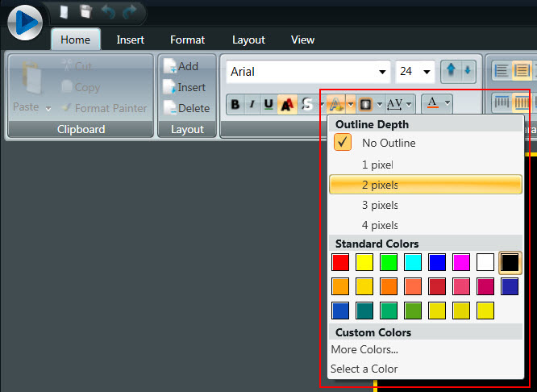Pick the red standard color swatch
This screenshot has height=392, width=537.
point(340,262)
